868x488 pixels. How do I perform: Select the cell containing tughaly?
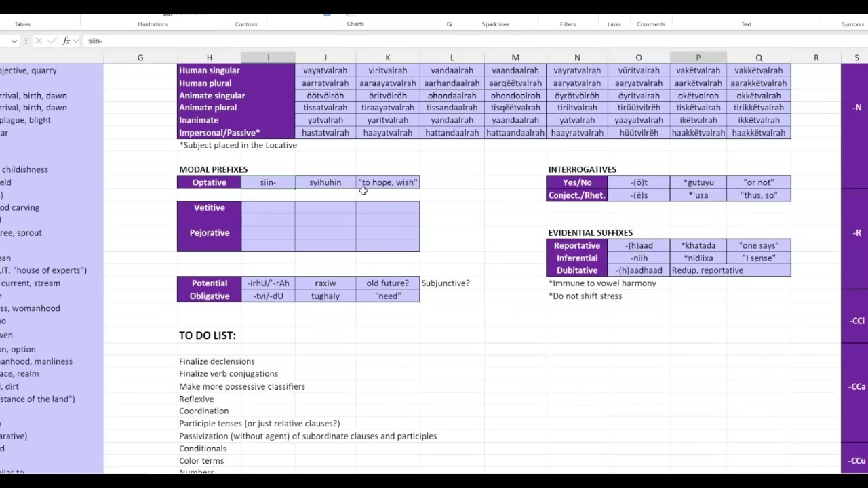325,296
